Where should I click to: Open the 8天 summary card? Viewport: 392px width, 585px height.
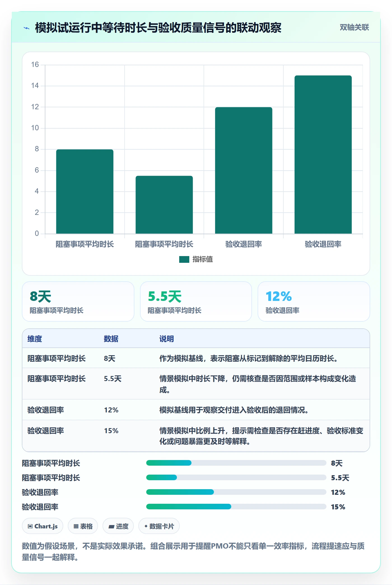[x=78, y=301]
